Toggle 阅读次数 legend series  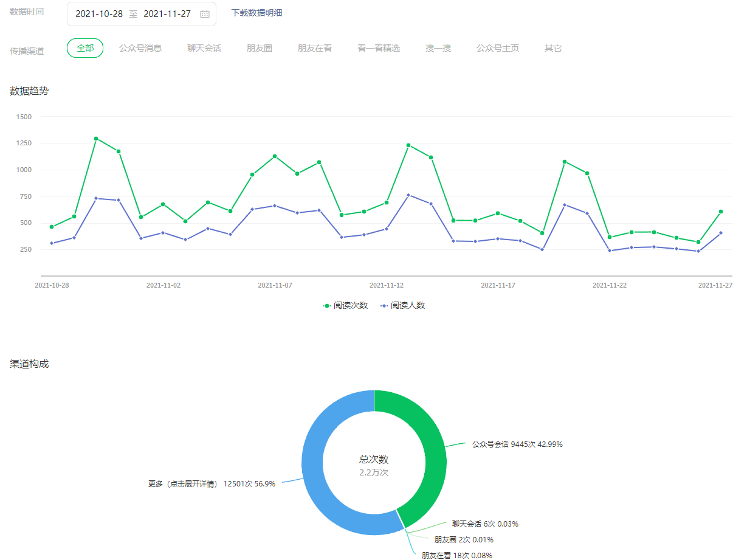point(345,306)
